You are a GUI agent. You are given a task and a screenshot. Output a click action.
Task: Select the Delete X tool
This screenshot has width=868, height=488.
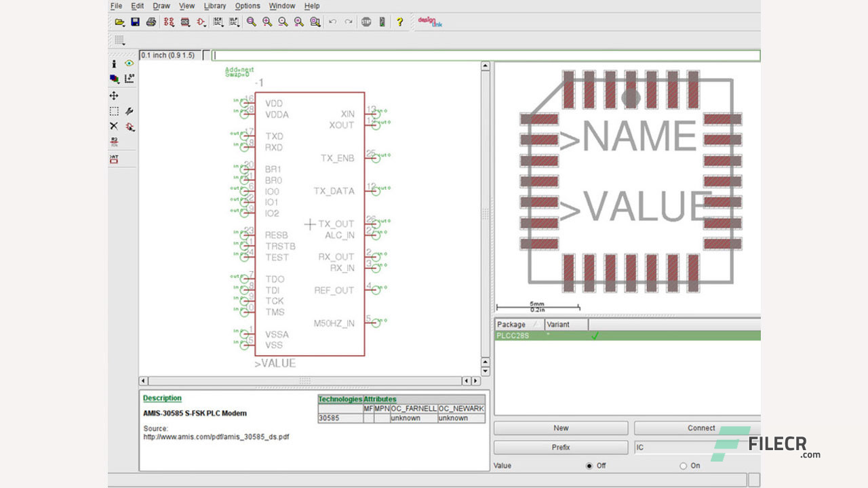(x=114, y=126)
